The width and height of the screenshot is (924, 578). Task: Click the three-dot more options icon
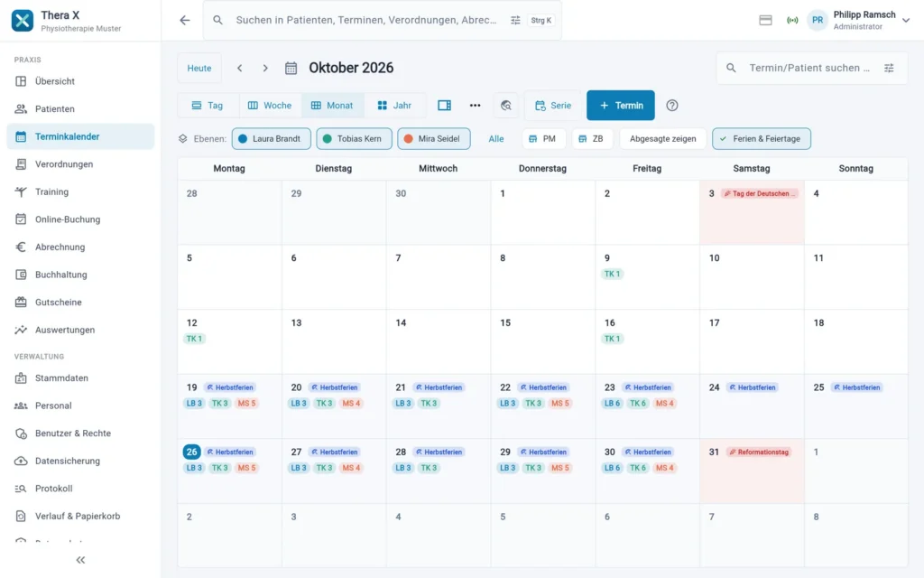click(x=475, y=106)
